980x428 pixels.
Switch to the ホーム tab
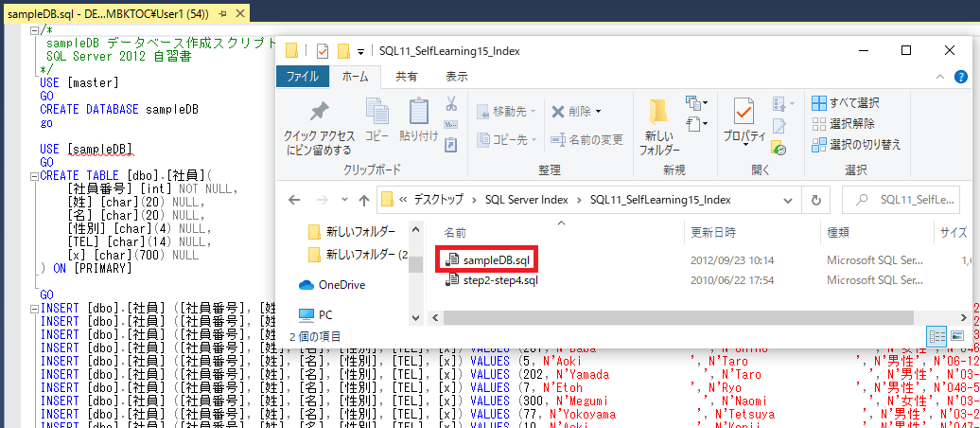(355, 77)
